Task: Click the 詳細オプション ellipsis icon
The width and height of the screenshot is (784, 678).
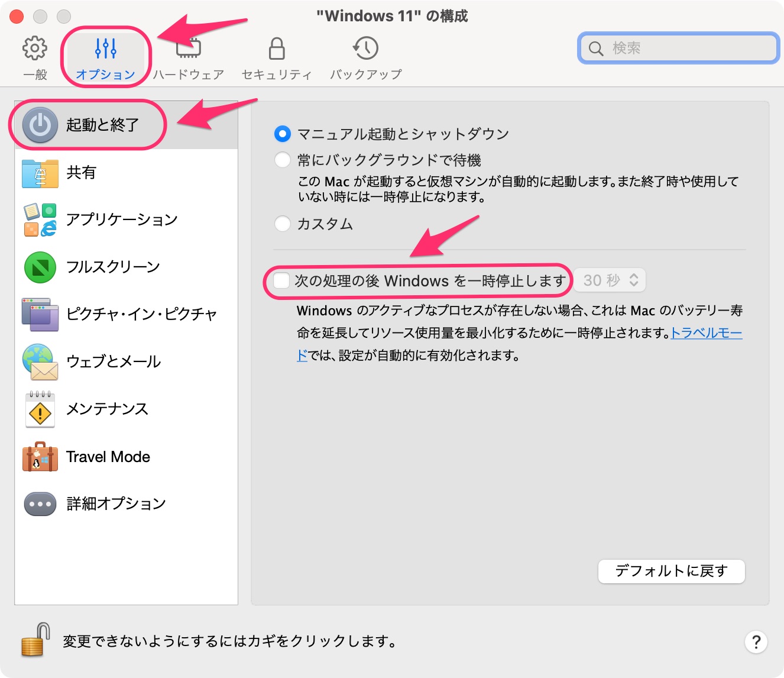Action: [x=40, y=504]
